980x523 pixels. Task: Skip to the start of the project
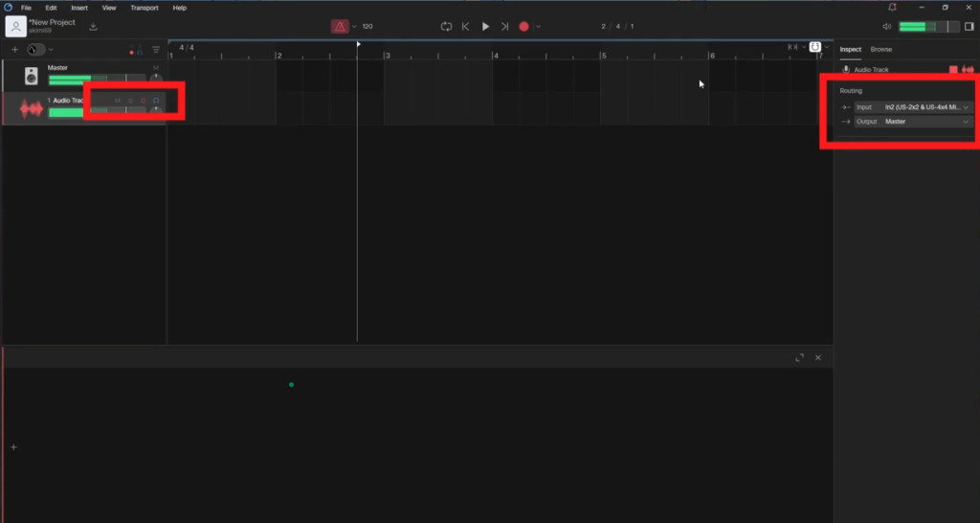[x=465, y=27]
